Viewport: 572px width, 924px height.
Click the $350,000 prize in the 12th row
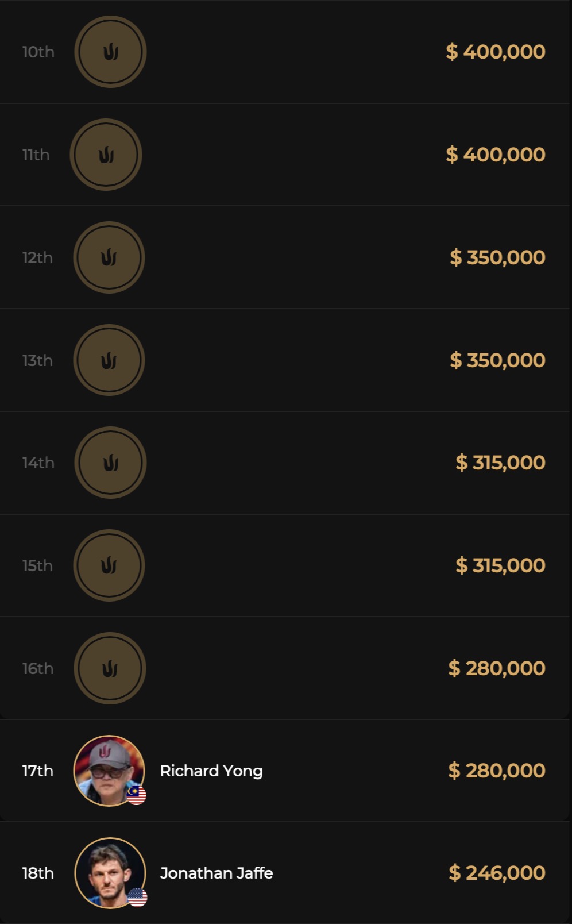pos(497,257)
